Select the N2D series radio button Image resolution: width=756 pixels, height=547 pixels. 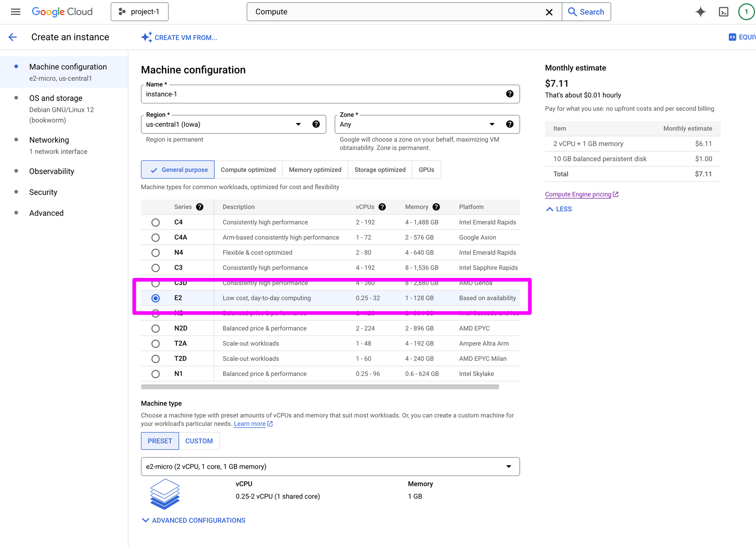coord(155,328)
